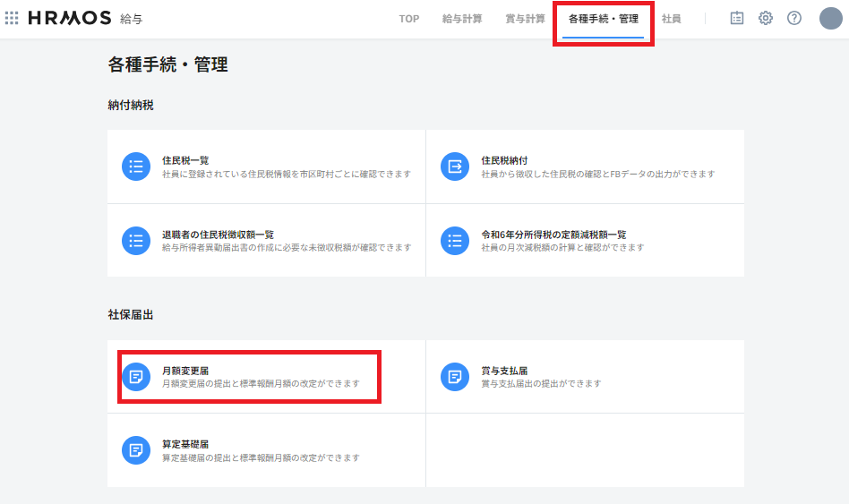Image resolution: width=849 pixels, height=504 pixels.
Task: Click the 月額変更届 document icon
Action: click(x=136, y=377)
